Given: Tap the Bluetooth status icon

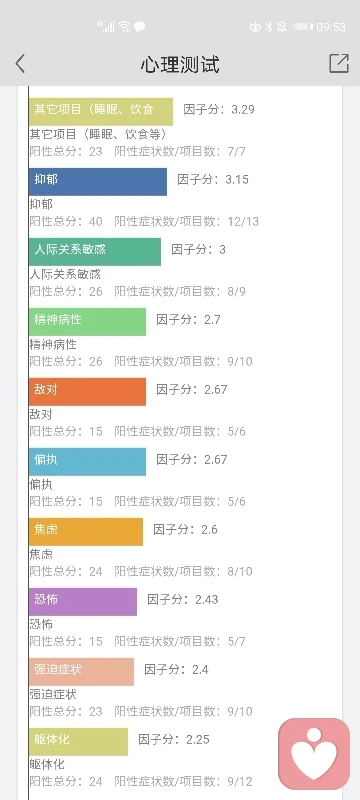Looking at the screenshot, I should coord(269,27).
